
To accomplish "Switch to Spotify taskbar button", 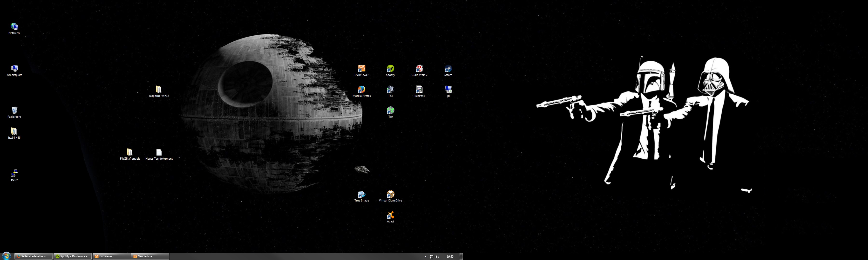I will pyautogui.click(x=73, y=256).
